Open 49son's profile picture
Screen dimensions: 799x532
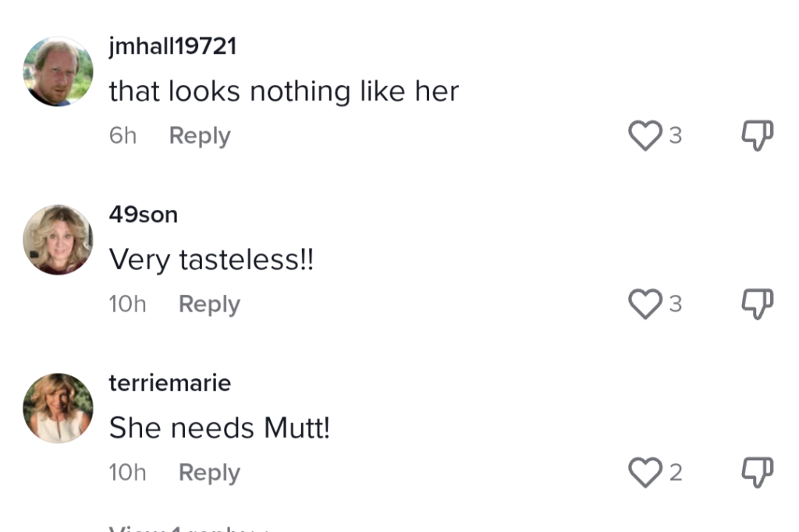(59, 240)
